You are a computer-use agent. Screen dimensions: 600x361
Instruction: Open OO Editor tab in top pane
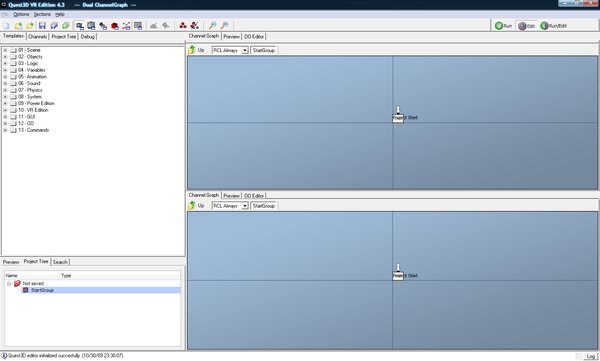pyautogui.click(x=254, y=36)
